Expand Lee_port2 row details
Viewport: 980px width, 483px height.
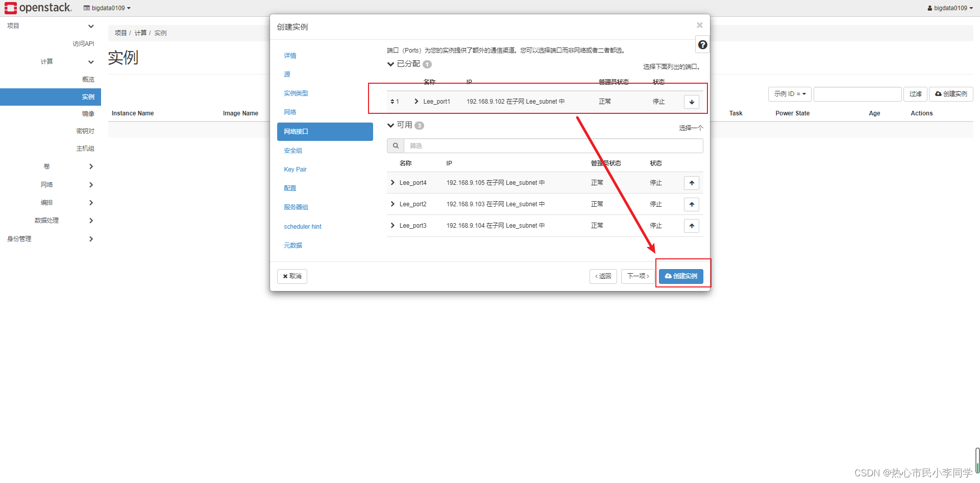tap(393, 204)
